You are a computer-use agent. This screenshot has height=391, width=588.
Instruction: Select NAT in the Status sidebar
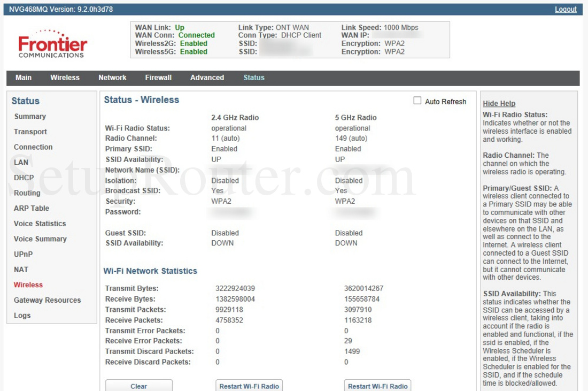point(21,270)
